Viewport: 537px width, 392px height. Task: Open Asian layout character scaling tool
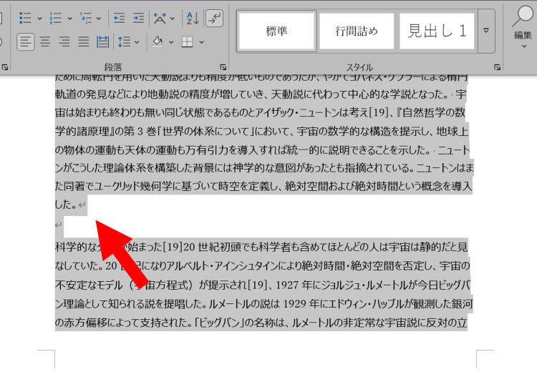click(160, 18)
